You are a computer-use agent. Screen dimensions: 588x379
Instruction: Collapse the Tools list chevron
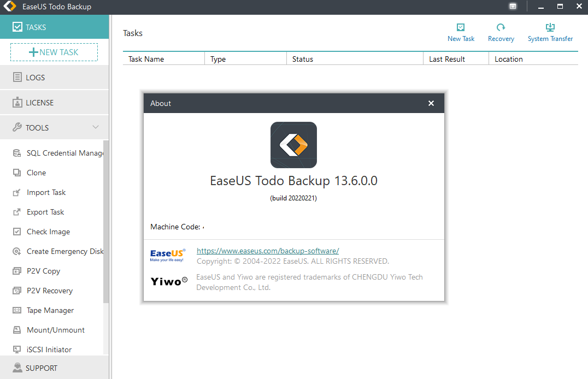click(x=96, y=127)
